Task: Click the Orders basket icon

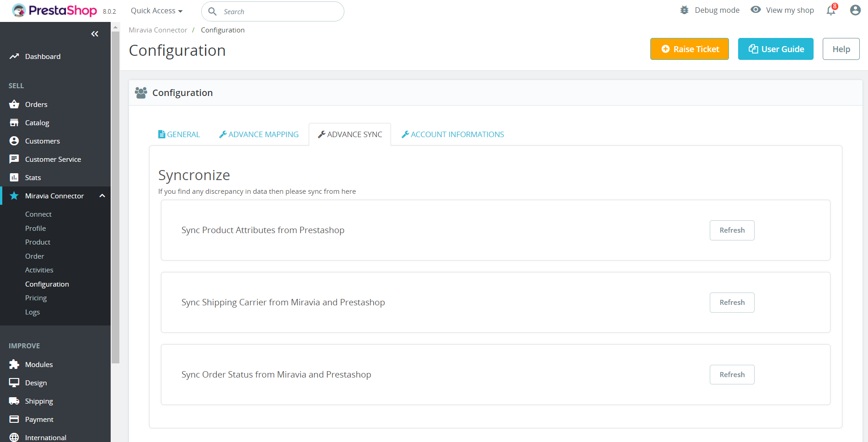Action: [x=14, y=104]
